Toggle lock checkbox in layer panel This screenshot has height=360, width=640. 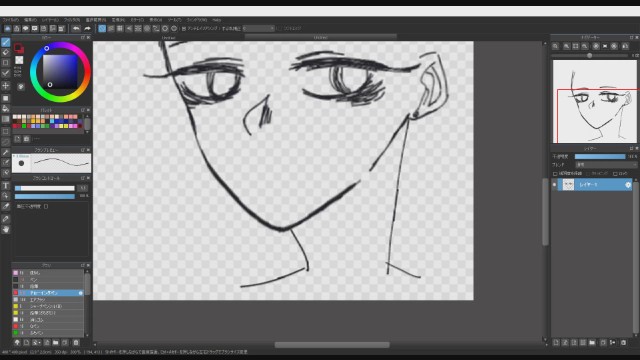tap(615, 174)
